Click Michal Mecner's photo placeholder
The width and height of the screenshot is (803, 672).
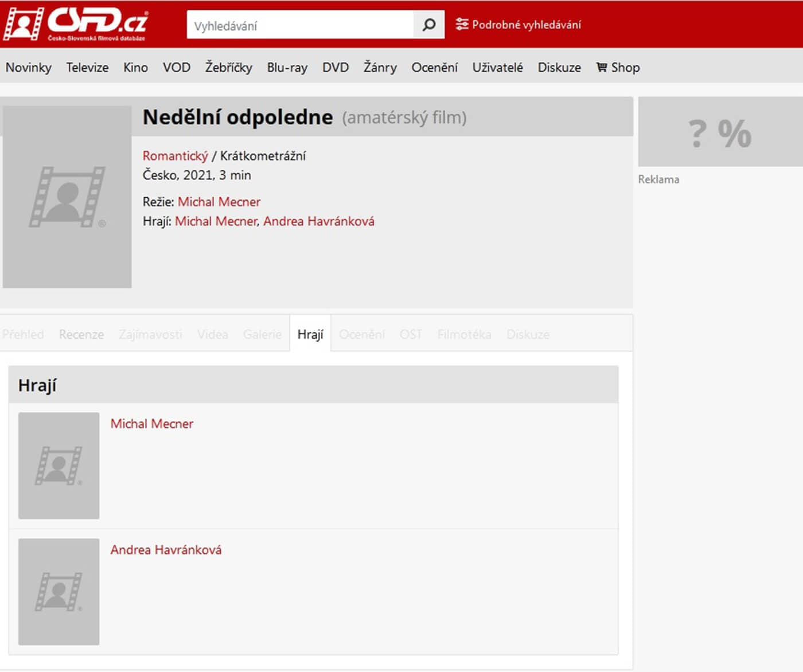tap(59, 466)
